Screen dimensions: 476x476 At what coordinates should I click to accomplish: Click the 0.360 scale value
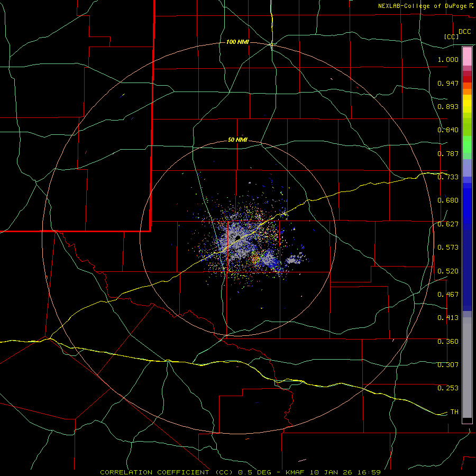click(448, 342)
